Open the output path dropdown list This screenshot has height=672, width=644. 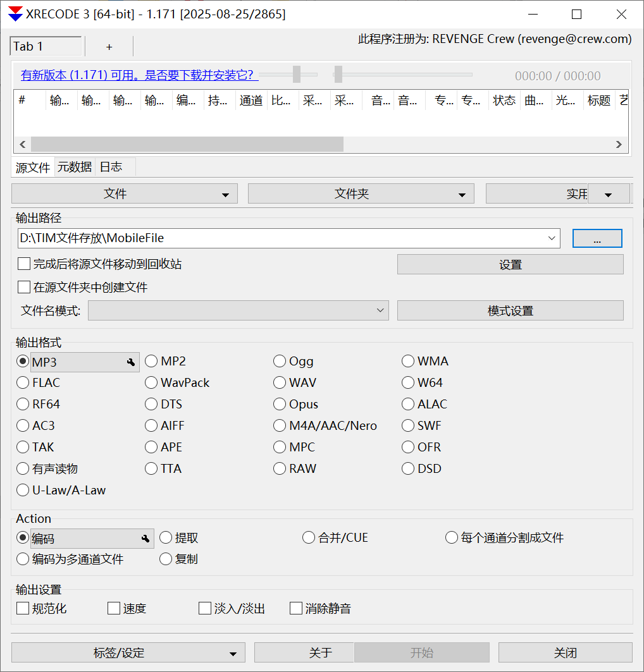tap(552, 238)
